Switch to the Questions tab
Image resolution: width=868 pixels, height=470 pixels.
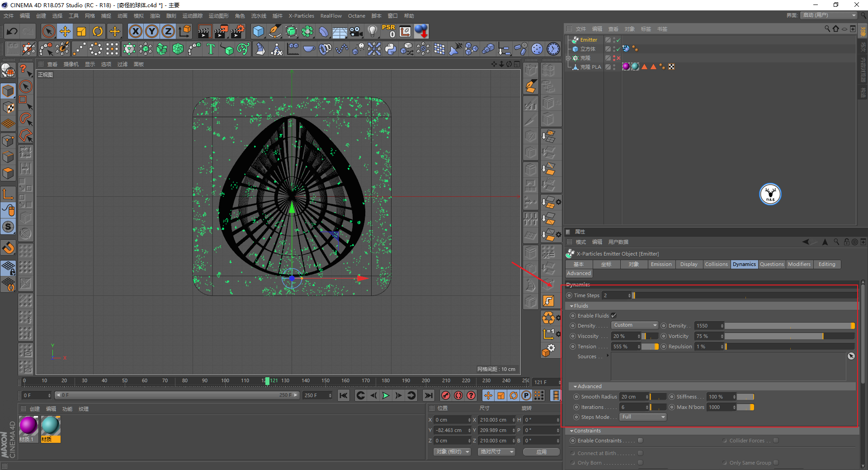(772, 264)
